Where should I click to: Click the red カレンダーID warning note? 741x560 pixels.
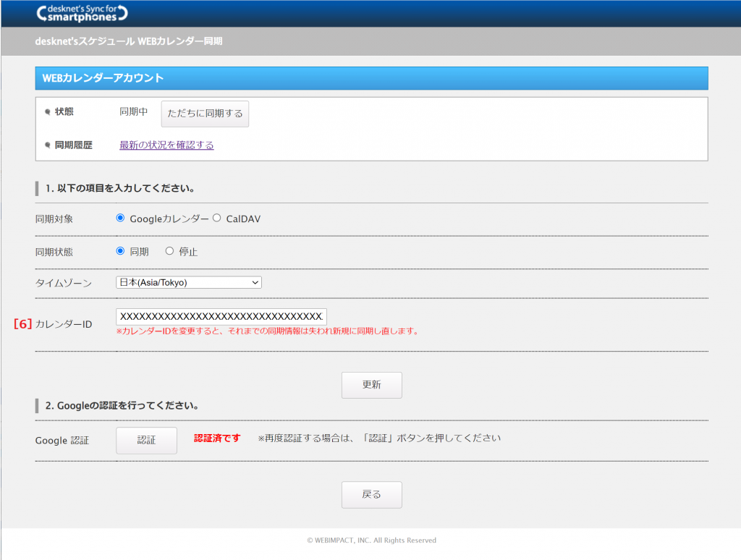pyautogui.click(x=268, y=331)
